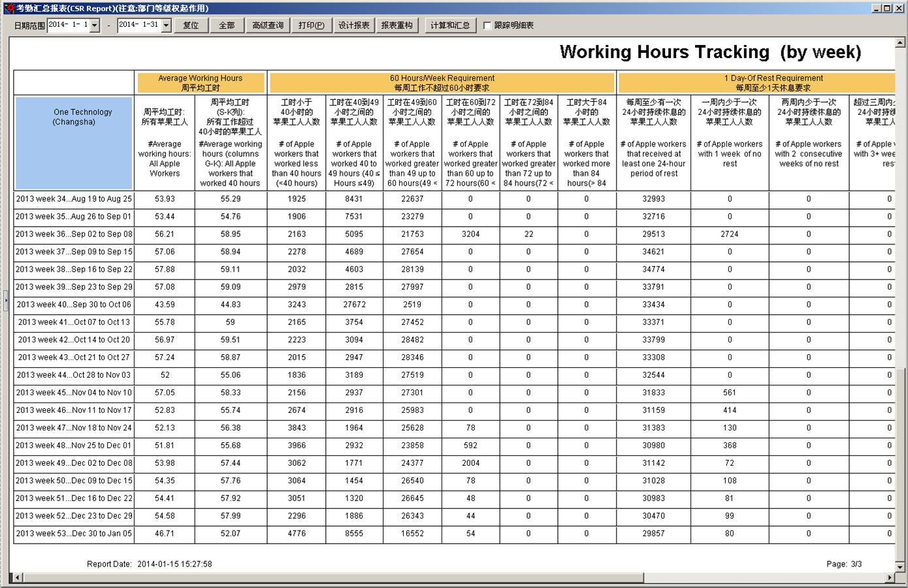This screenshot has height=588, width=908.
Task: Click the vertical scrollbar down arrow
Action: click(x=900, y=566)
